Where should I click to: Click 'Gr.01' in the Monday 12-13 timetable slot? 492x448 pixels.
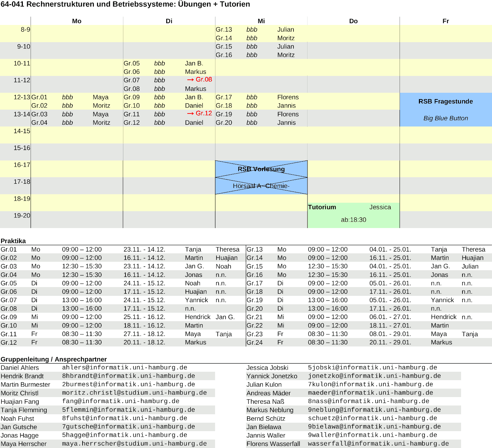(39, 97)
